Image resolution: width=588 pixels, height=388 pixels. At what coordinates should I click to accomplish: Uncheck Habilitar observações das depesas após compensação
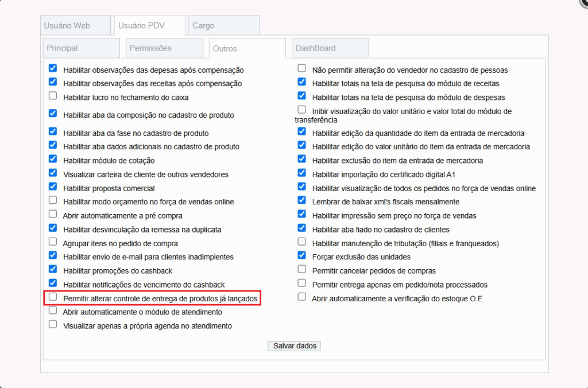pyautogui.click(x=53, y=68)
